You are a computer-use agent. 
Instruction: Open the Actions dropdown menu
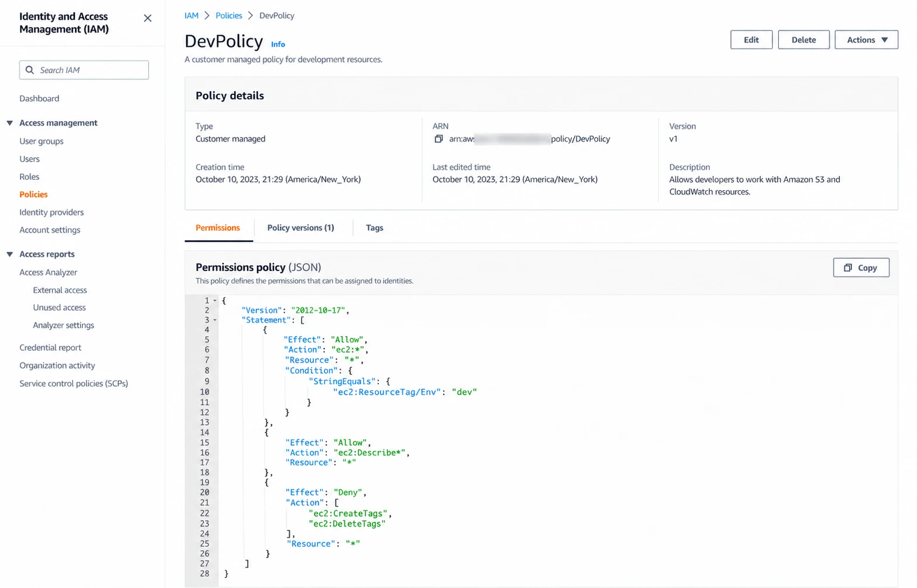(866, 40)
